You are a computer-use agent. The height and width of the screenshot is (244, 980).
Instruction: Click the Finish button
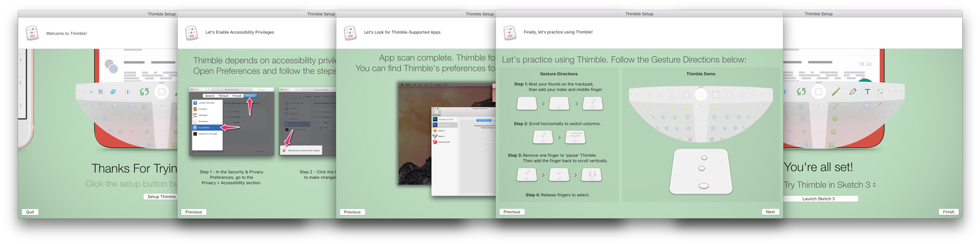click(949, 212)
